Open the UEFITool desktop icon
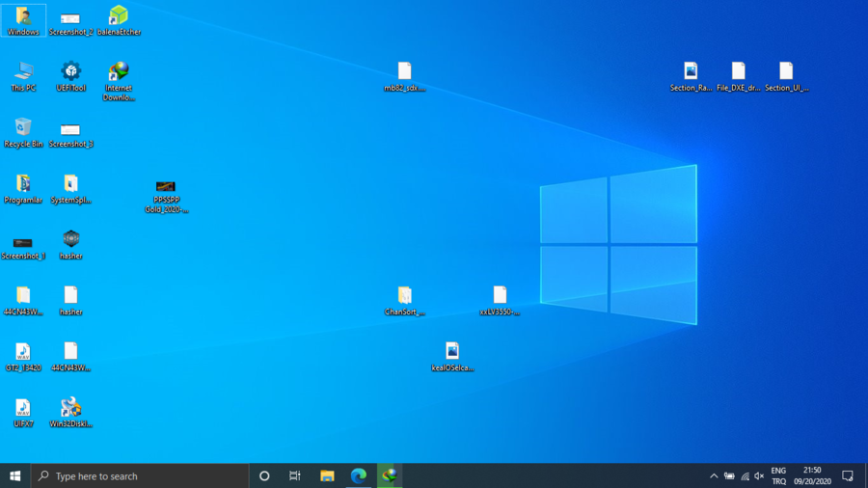The height and width of the screenshot is (488, 868). (x=70, y=72)
